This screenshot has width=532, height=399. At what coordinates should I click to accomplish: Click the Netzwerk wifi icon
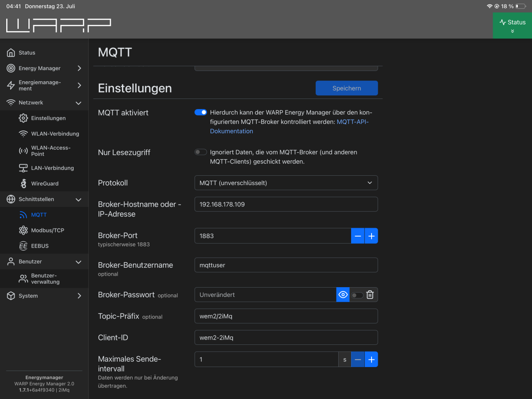(x=11, y=103)
